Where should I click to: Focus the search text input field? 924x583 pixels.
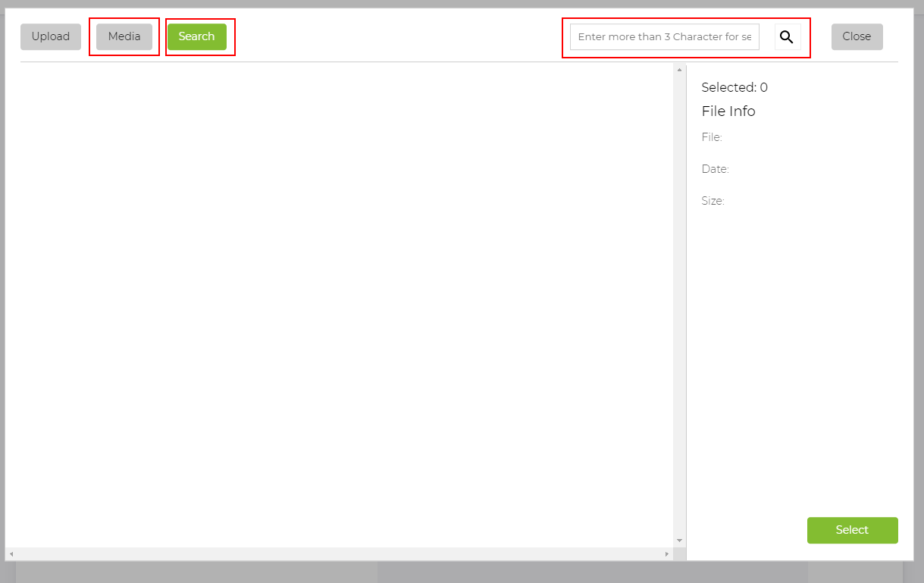(x=665, y=36)
